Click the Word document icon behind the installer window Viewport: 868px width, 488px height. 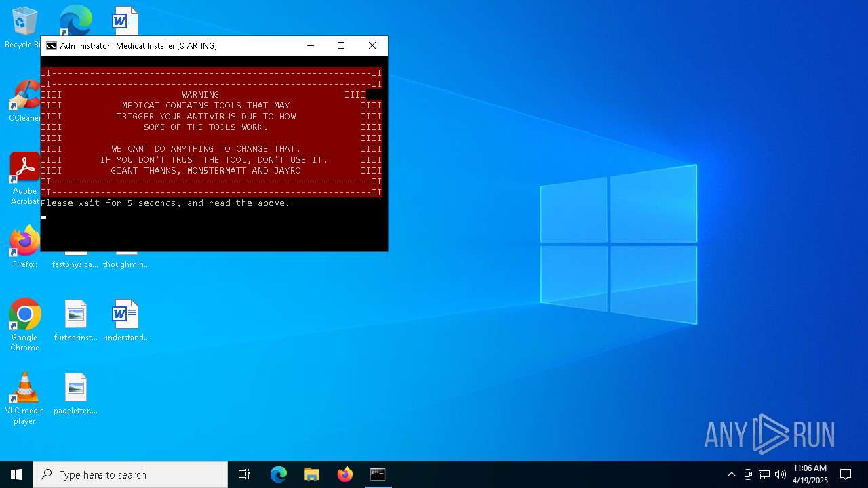[x=126, y=20]
